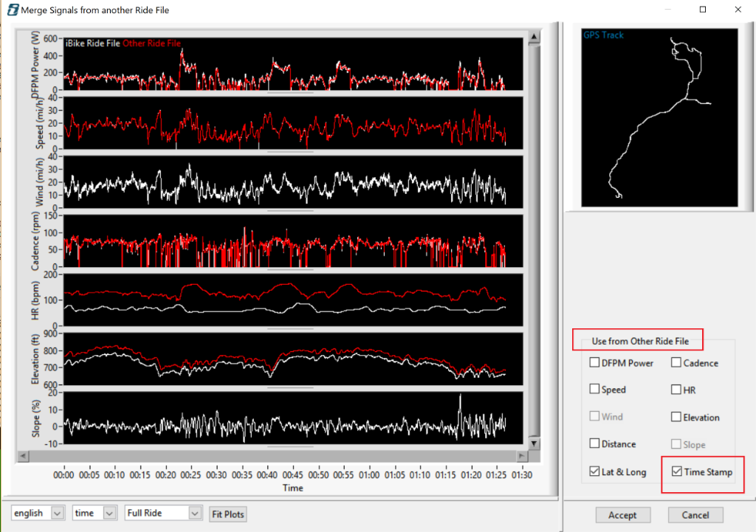The width and height of the screenshot is (756, 532).
Task: Check the Speed checkbox
Action: coord(595,390)
